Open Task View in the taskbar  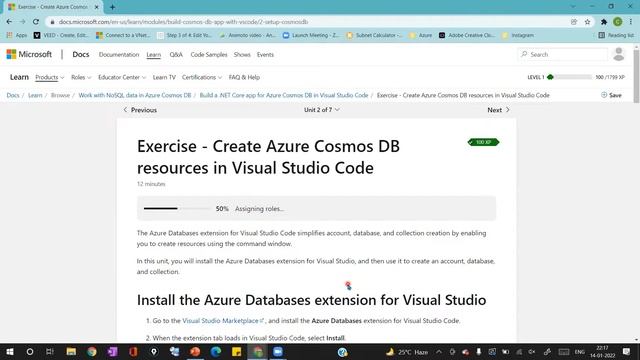(50, 352)
